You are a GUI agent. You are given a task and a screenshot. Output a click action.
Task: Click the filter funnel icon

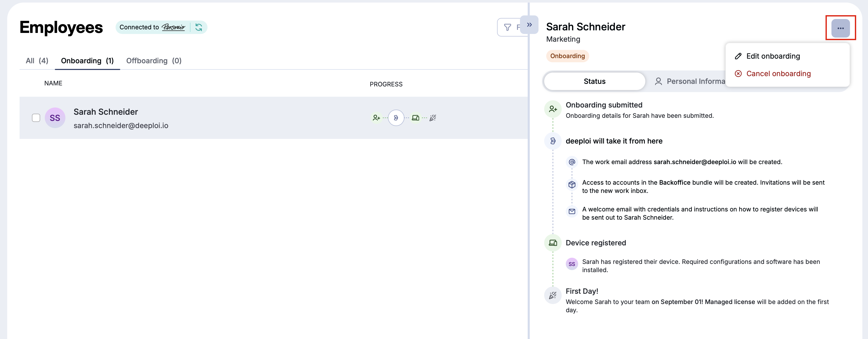[507, 27]
